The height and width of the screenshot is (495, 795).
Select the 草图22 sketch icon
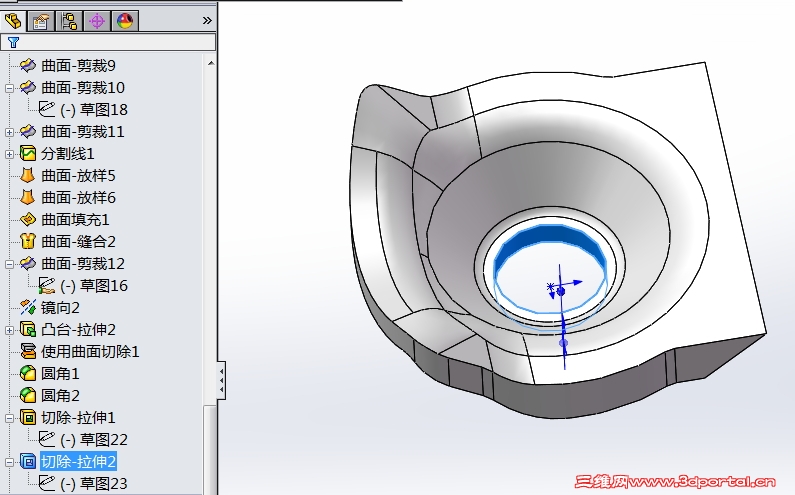pyautogui.click(x=47, y=439)
